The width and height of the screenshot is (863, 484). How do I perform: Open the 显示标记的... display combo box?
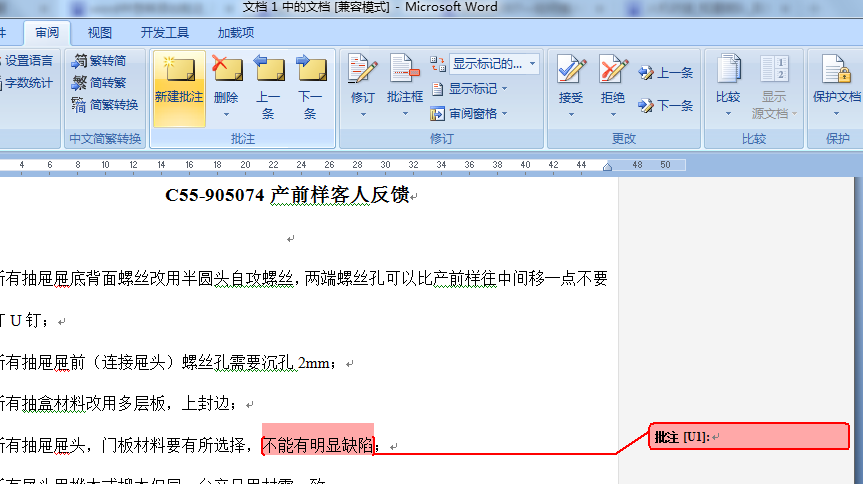[494, 64]
